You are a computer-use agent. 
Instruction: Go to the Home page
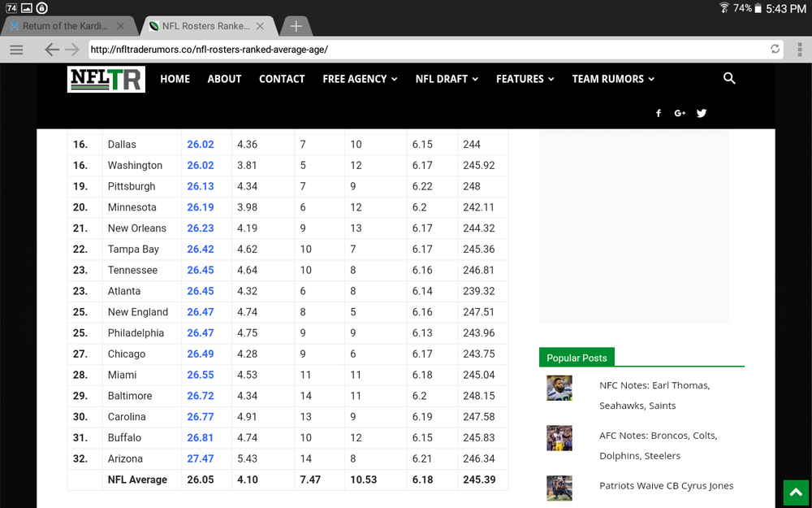coord(175,79)
